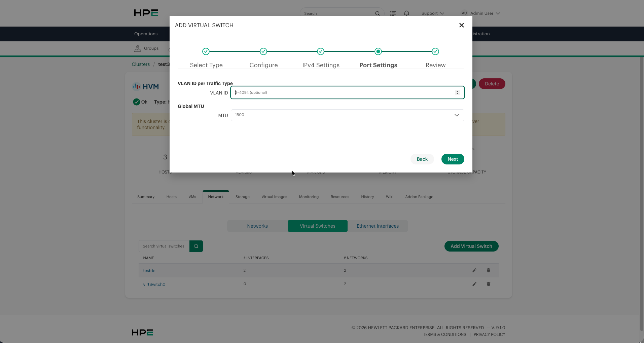Select the Virtual Switches segment button

(x=318, y=226)
